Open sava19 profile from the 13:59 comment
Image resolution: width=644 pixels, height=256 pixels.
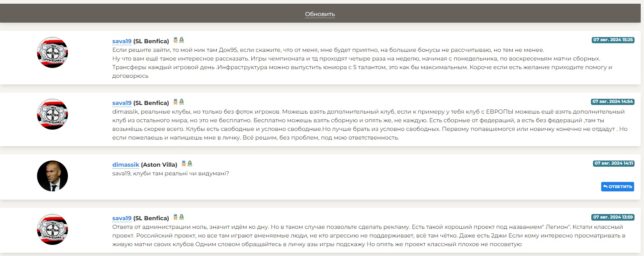click(122, 218)
